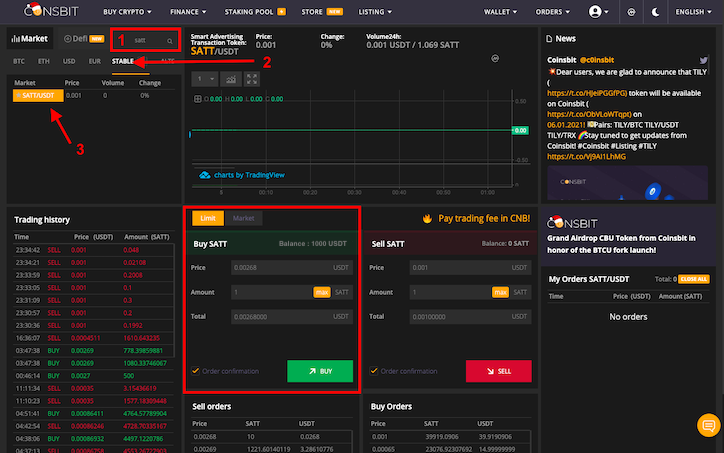Click the Grand Airdrop CBU banner
Image resolution: width=724 pixels, height=453 pixels.
coord(628,236)
